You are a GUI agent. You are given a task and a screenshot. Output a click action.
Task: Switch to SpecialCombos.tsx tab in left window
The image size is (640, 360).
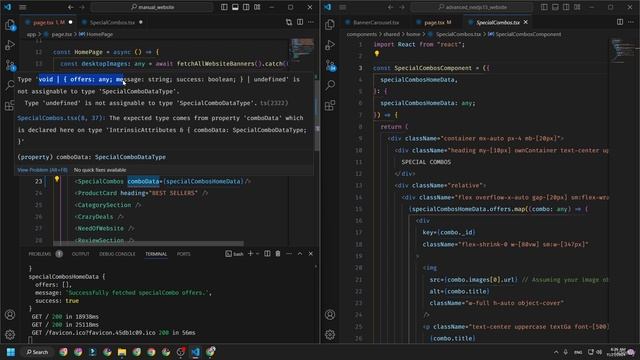(x=112, y=22)
